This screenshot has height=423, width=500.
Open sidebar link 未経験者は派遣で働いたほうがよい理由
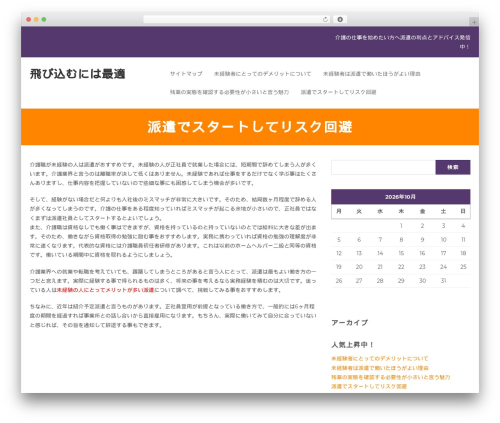click(x=380, y=368)
